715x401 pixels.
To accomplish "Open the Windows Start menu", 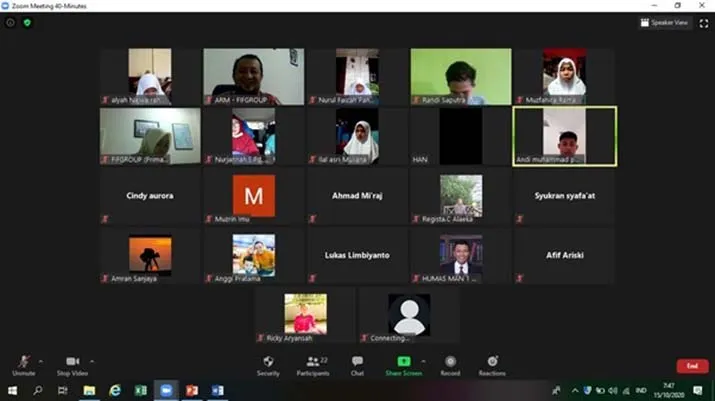I will 11,390.
